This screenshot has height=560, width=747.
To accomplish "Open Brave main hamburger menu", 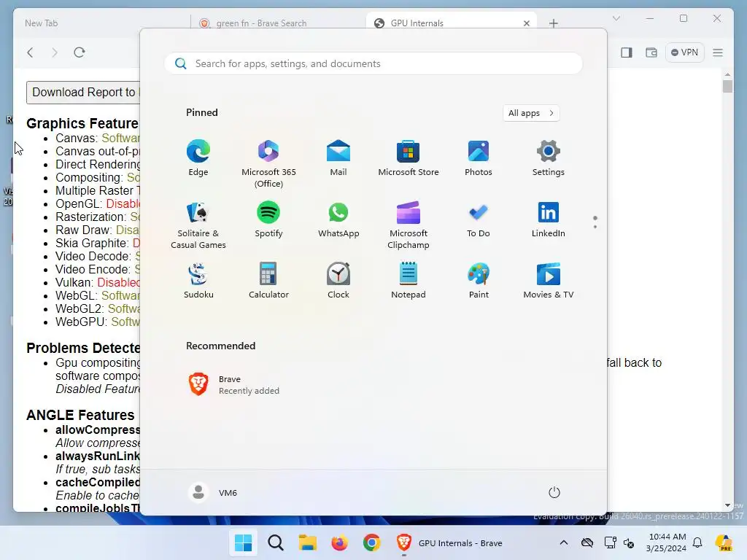I will pyautogui.click(x=718, y=52).
